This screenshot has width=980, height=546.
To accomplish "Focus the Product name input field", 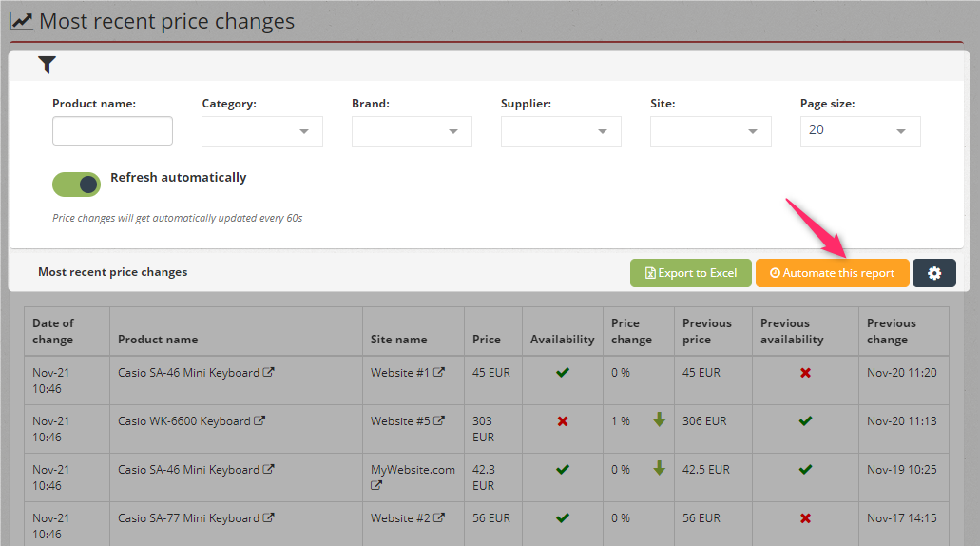I will click(x=112, y=130).
